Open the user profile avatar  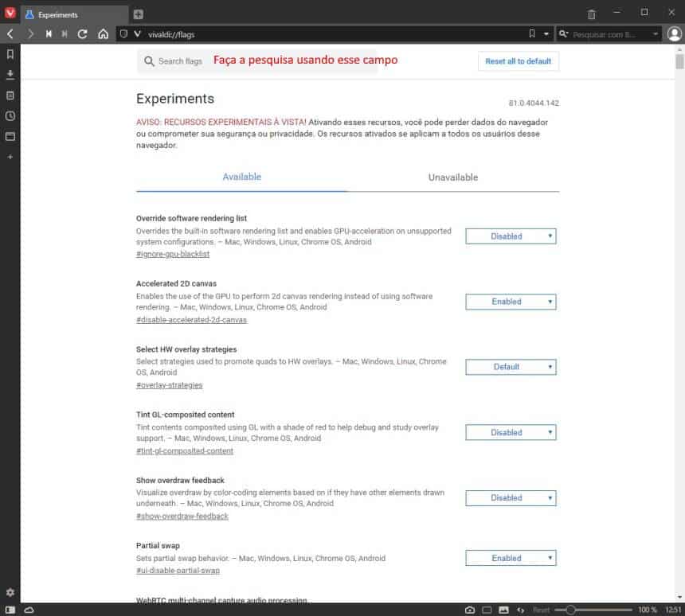coord(675,33)
